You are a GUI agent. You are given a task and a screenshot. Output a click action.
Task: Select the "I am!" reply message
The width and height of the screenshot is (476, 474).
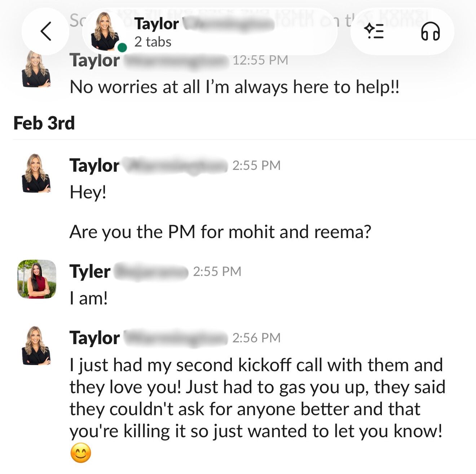(89, 298)
